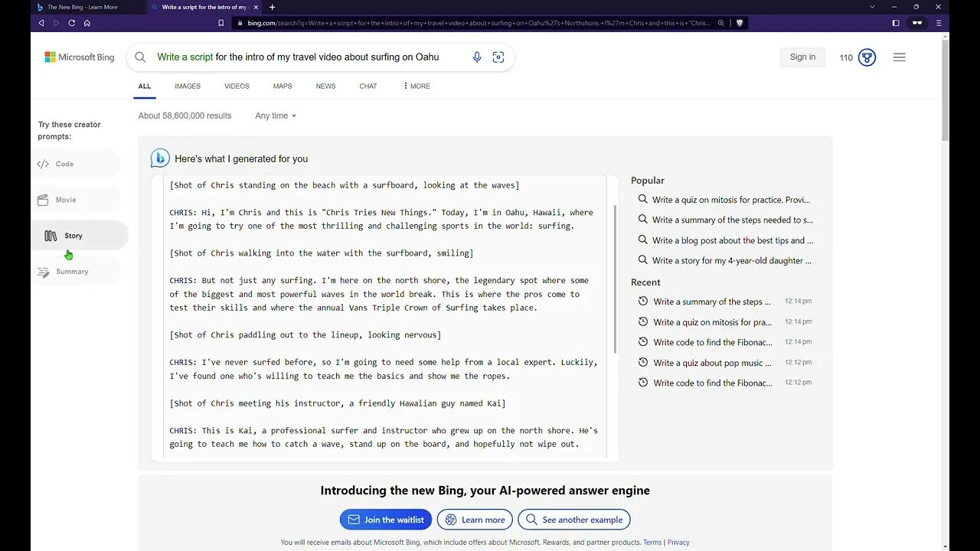Click the See another example button

574,520
